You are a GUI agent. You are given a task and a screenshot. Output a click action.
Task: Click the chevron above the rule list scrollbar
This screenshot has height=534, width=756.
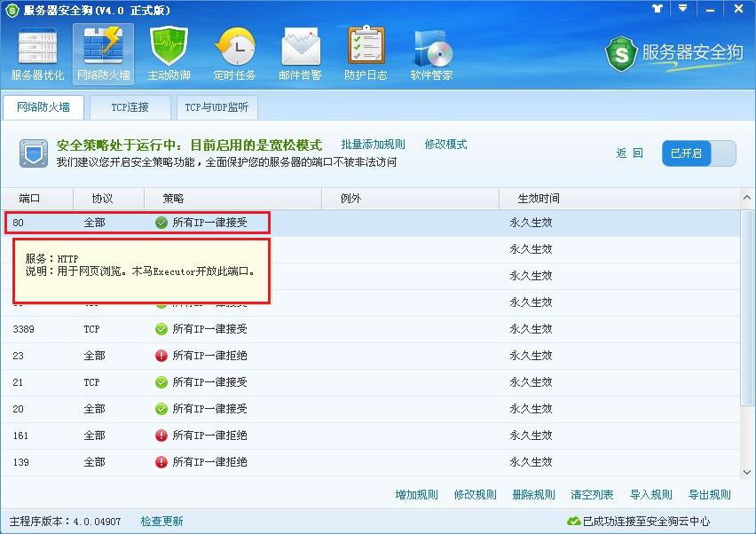pos(747,197)
